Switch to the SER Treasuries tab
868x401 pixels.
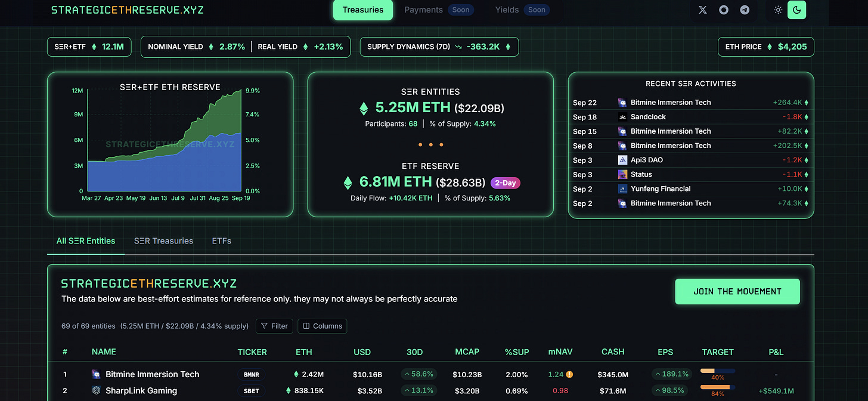[x=163, y=241]
